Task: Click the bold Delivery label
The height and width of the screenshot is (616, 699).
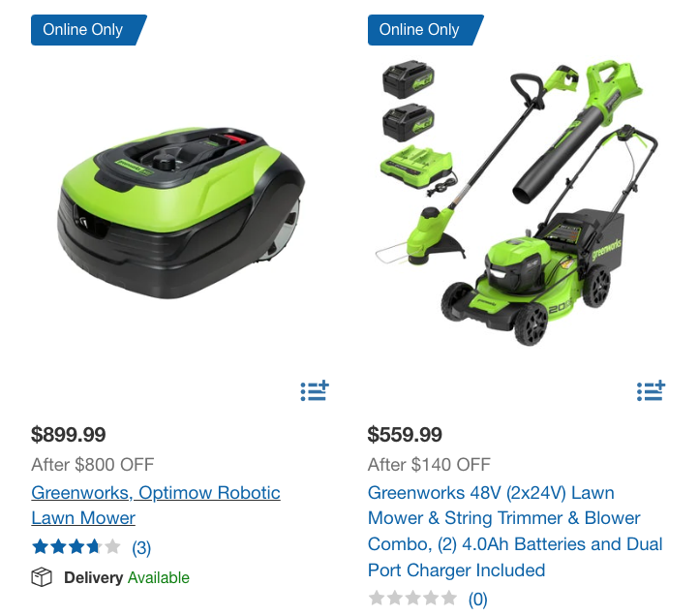Action: (x=94, y=577)
